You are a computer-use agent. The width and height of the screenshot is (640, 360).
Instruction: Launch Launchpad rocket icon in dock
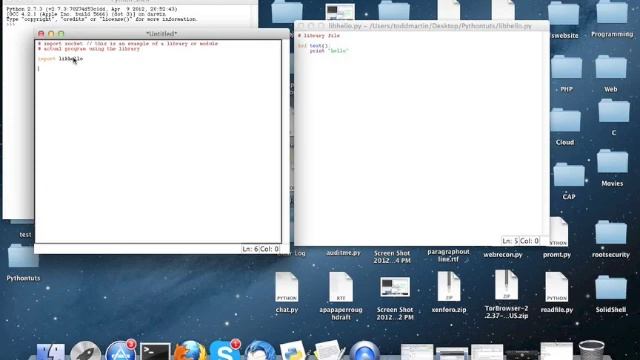tap(85, 351)
